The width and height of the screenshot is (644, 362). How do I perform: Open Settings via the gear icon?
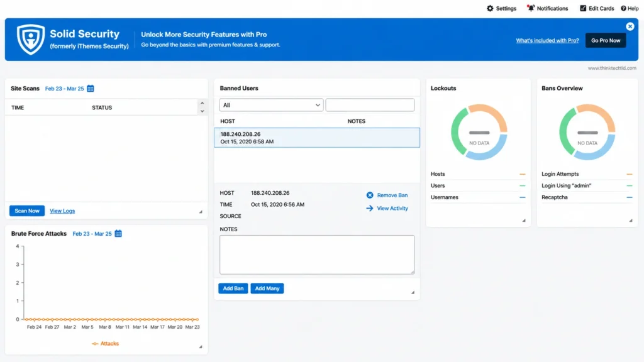pyautogui.click(x=490, y=8)
